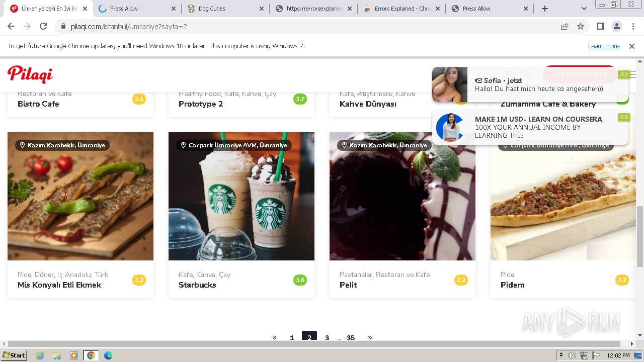Open the Coursera MAKE 1M USD ad
644x362 pixels.
pos(530,127)
